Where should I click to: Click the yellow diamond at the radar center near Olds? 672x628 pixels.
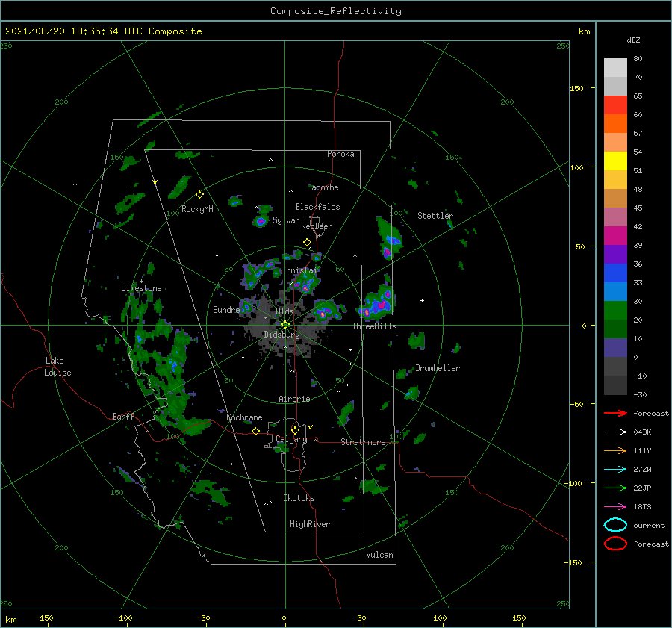285,325
